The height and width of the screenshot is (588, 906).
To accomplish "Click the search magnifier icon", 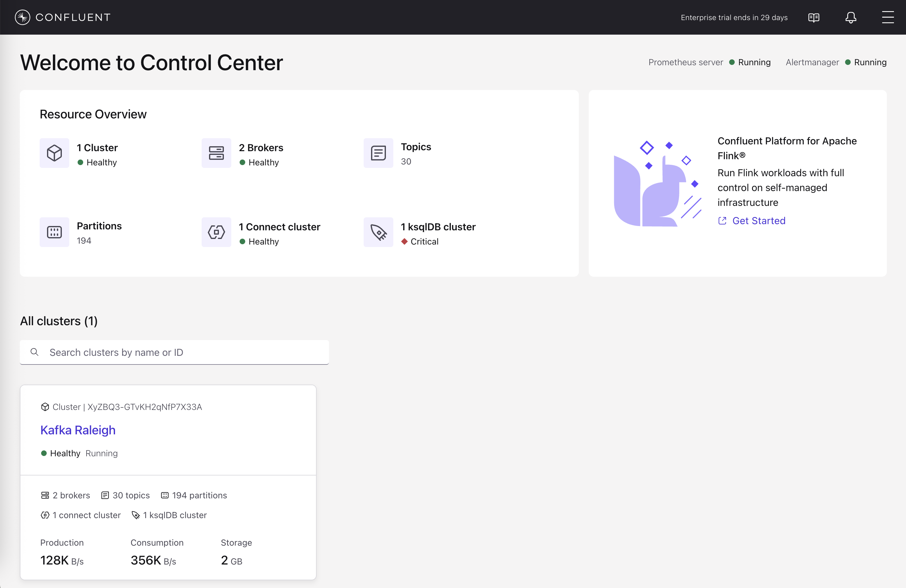I will tap(34, 352).
